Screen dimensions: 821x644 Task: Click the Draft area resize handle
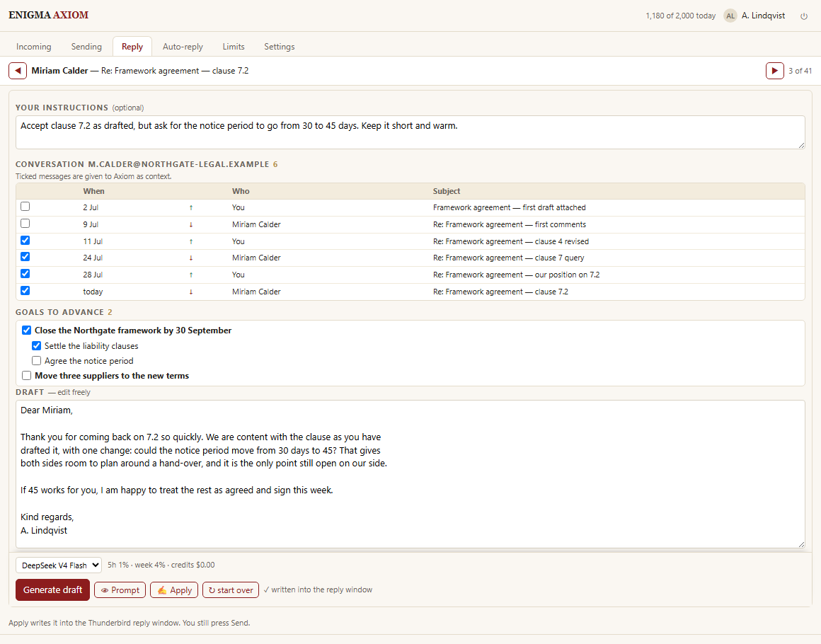click(801, 544)
